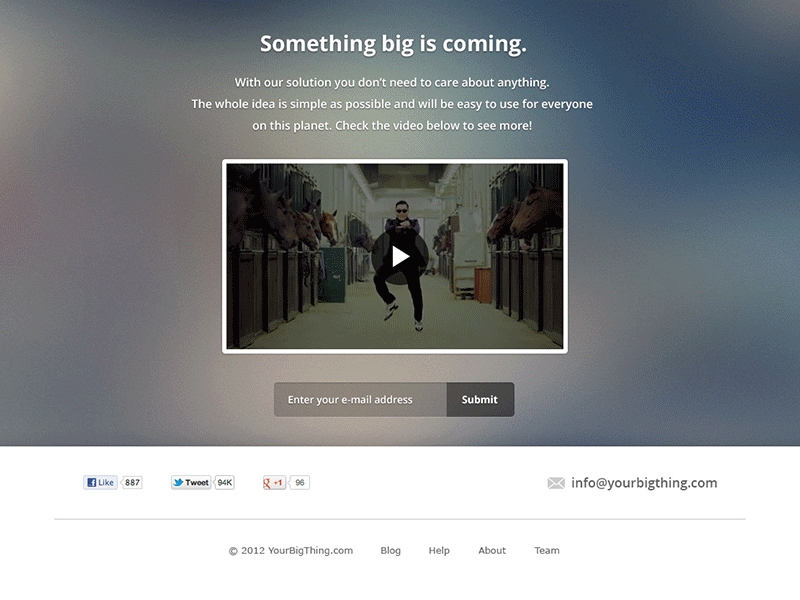Click the 'Something big is coming.' heading
Screen dimensions: 800x600
tap(393, 44)
